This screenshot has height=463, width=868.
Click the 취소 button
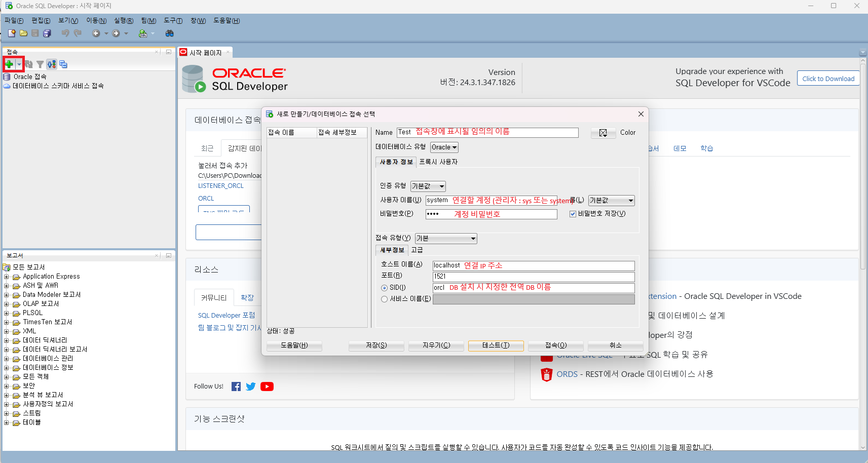[x=616, y=345]
